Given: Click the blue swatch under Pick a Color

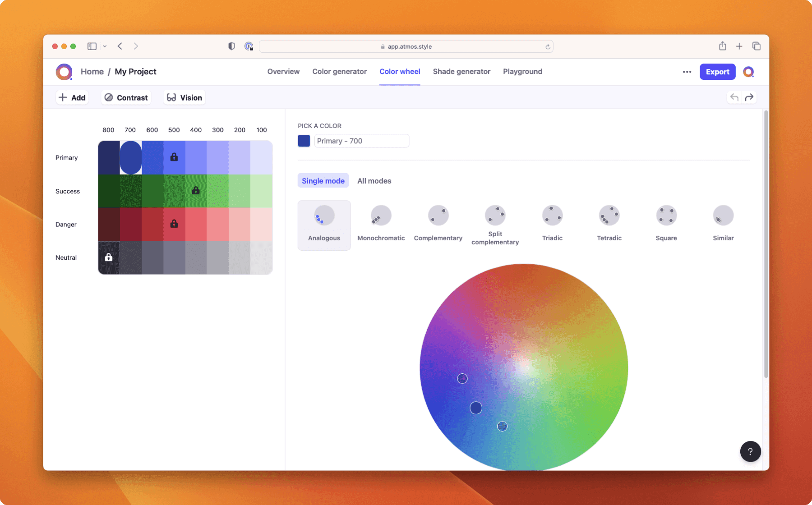Looking at the screenshot, I should (304, 141).
